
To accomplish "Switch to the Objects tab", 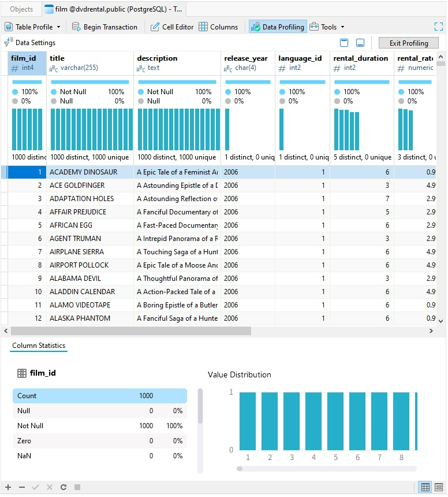I will pyautogui.click(x=21, y=9).
